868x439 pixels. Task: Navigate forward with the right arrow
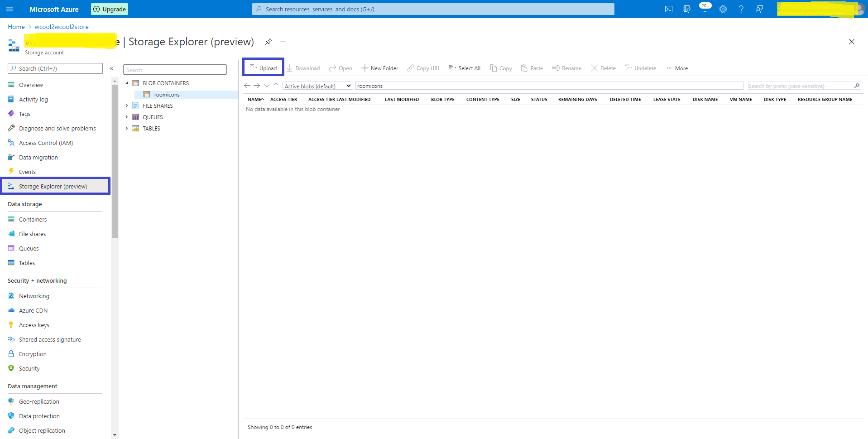tap(257, 86)
